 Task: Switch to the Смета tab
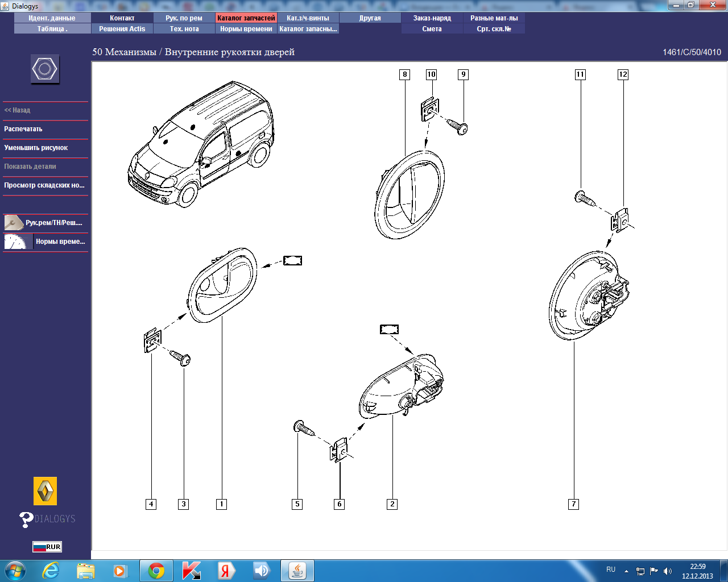click(432, 29)
